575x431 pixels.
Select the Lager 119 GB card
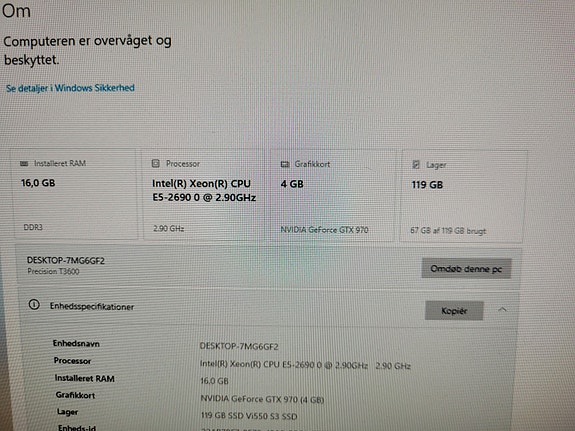(463, 197)
